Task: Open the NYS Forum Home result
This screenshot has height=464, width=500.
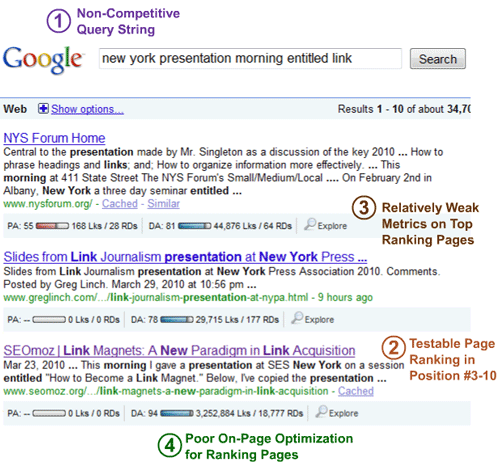Action: (x=54, y=138)
